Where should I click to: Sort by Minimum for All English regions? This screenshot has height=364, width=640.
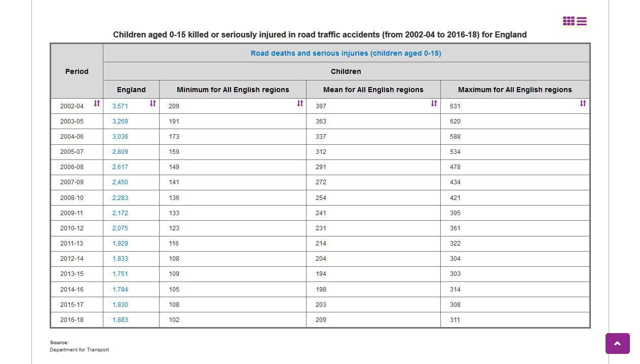[300, 103]
